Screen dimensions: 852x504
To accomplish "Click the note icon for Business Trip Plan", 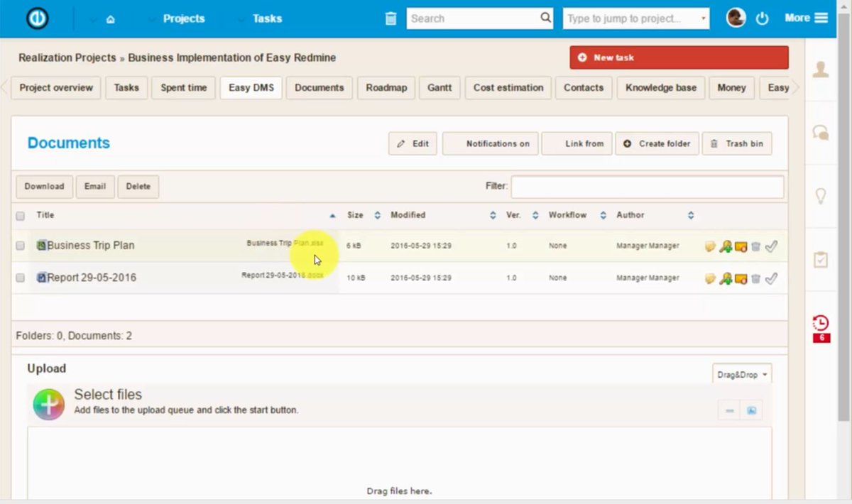I will point(710,246).
